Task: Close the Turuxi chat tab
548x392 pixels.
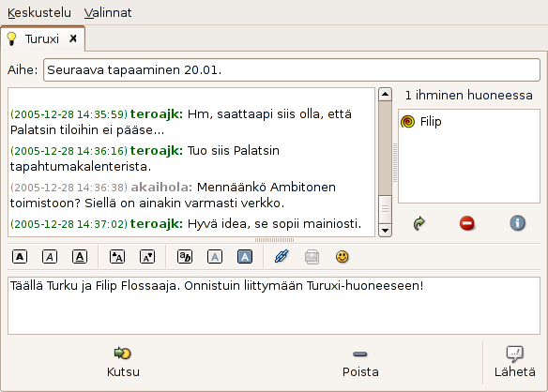Action: [72, 38]
